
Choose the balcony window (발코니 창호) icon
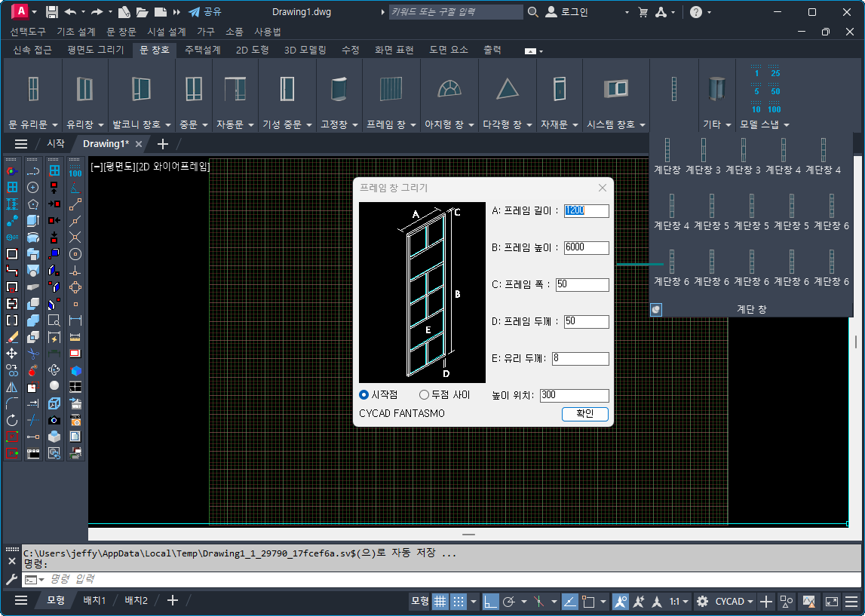pyautogui.click(x=141, y=89)
